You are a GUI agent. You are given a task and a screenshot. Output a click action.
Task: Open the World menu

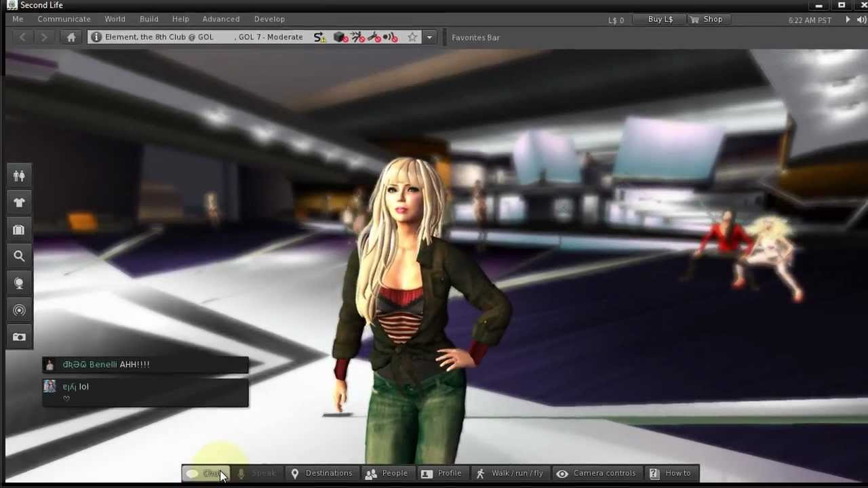click(115, 19)
